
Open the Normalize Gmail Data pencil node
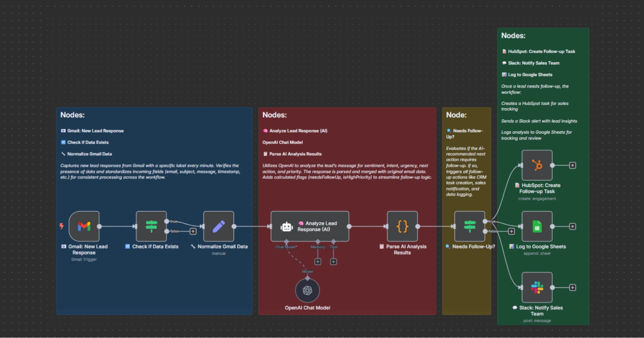(x=218, y=226)
